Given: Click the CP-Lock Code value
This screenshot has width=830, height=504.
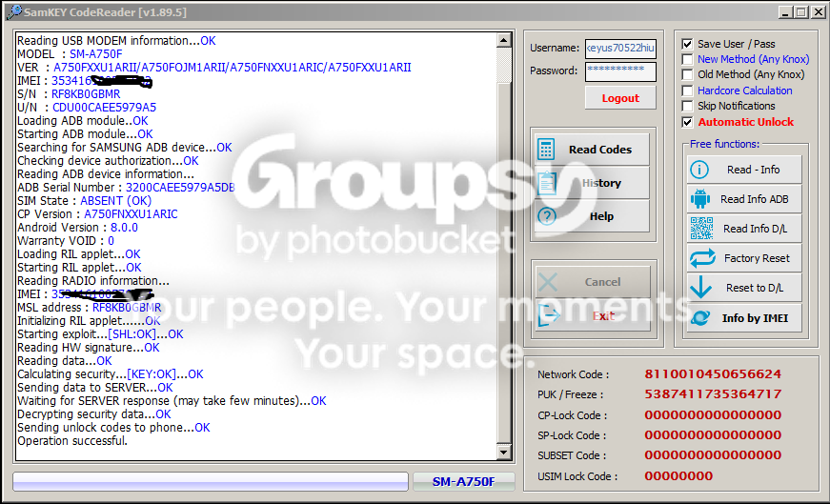Looking at the screenshot, I should tap(713, 415).
